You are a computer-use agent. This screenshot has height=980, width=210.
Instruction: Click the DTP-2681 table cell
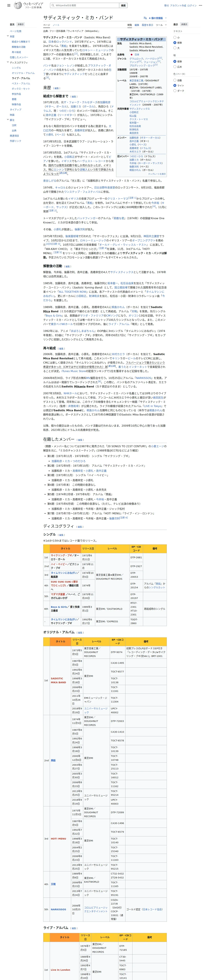[x=136, y=557]
